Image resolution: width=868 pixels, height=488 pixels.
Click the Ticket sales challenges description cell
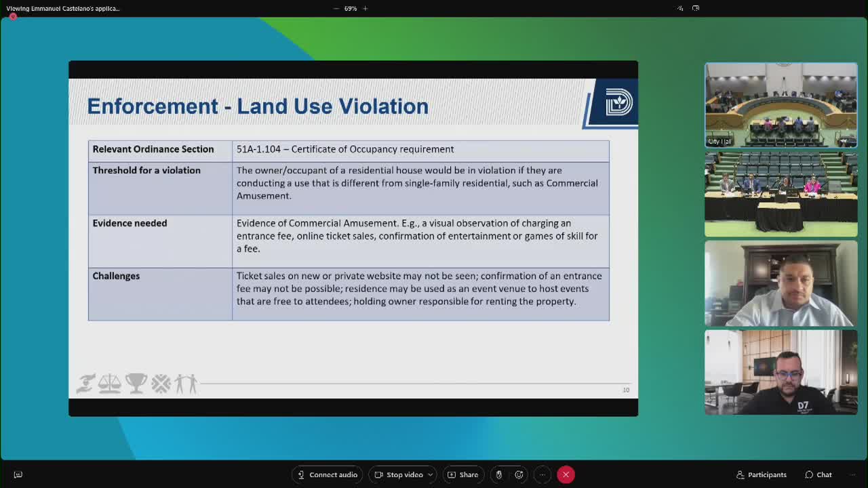(x=420, y=293)
